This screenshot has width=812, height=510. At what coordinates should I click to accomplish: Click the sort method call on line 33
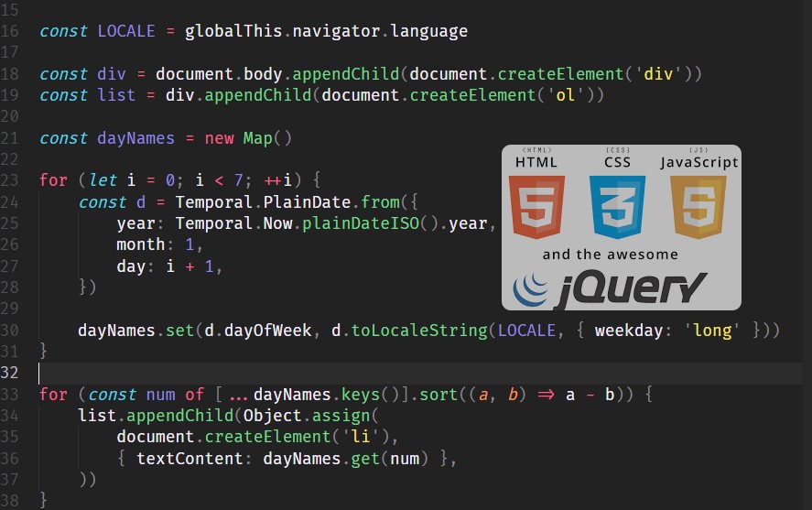tap(441, 395)
